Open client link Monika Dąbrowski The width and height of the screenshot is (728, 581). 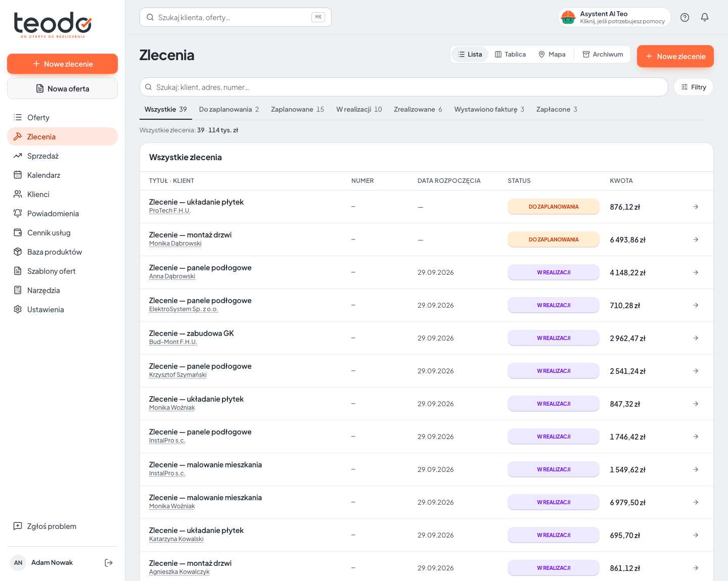(x=175, y=244)
